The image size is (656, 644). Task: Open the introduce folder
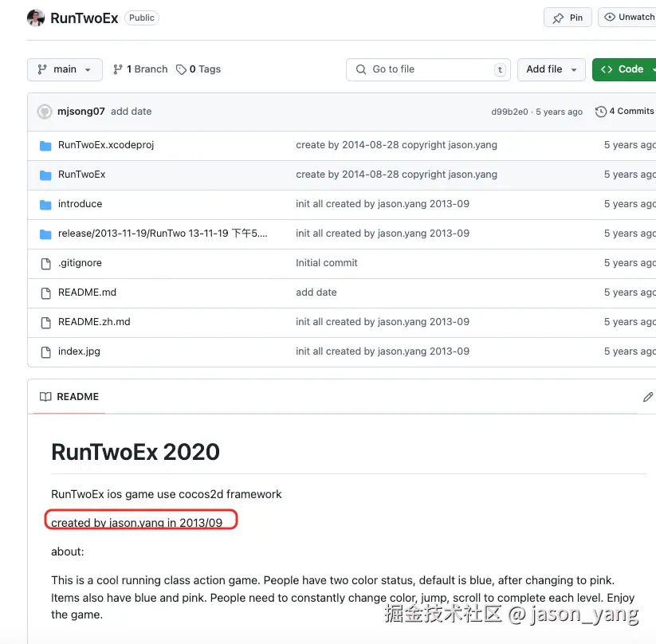(80, 204)
